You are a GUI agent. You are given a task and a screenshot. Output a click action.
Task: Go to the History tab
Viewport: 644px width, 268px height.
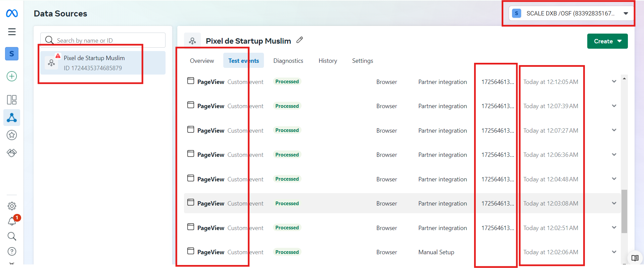328,61
